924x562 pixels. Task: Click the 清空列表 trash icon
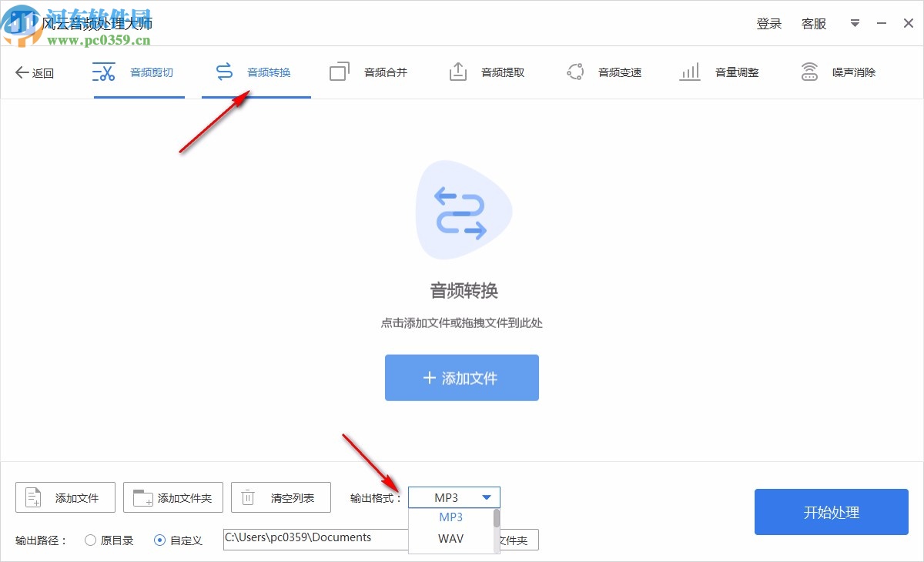(248, 497)
